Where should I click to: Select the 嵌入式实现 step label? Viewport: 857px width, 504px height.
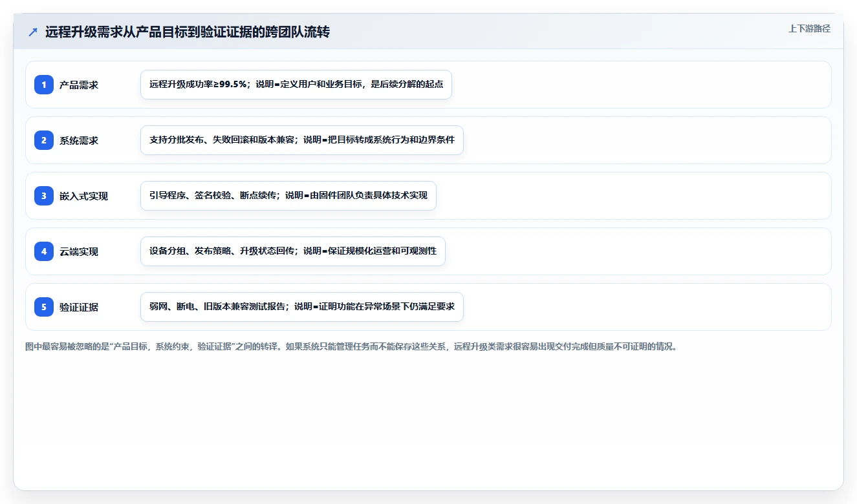pyautogui.click(x=83, y=196)
